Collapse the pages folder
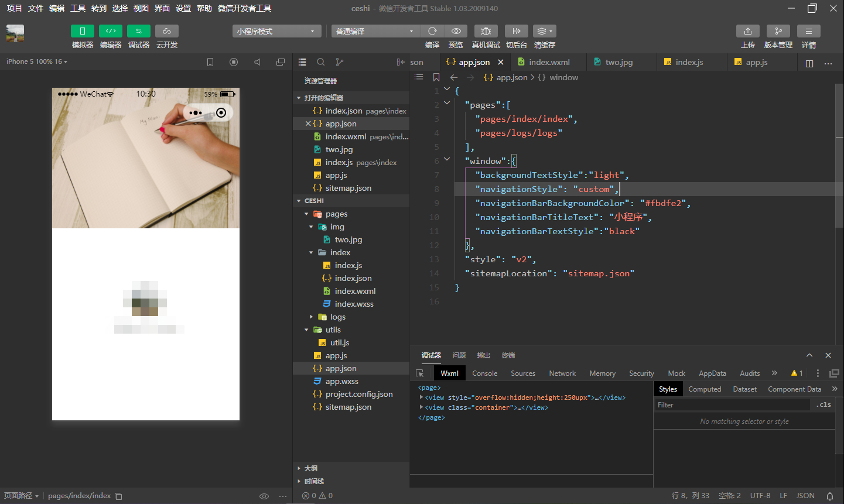Image resolution: width=844 pixels, height=504 pixels. (x=306, y=214)
